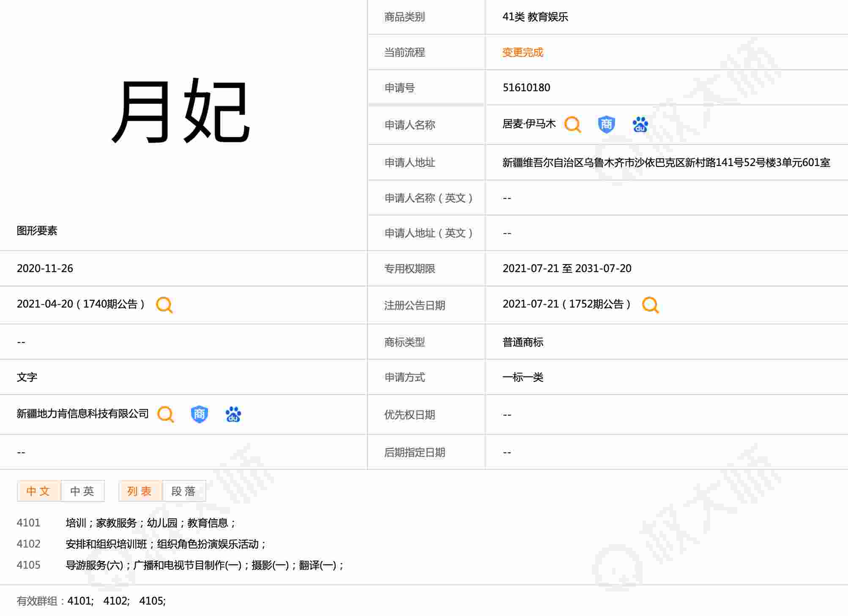Click search icon beside 新疆地力肯信息科技有限公司
848x616 pixels.
click(x=165, y=414)
